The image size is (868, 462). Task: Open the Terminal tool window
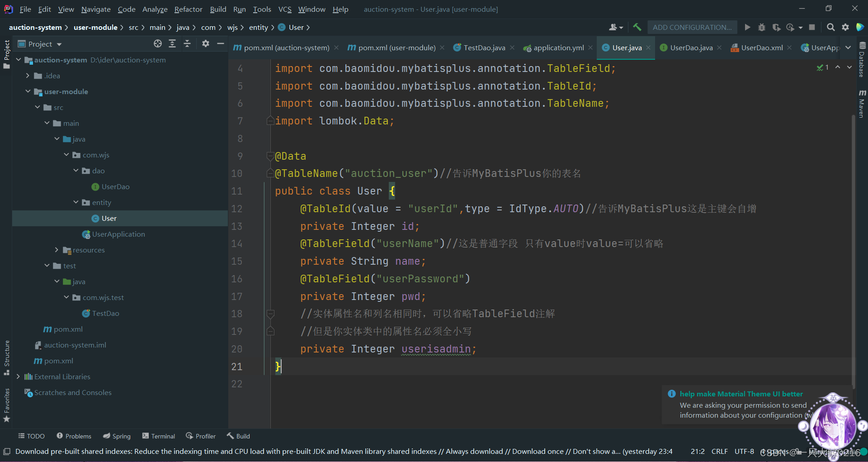[x=159, y=436]
